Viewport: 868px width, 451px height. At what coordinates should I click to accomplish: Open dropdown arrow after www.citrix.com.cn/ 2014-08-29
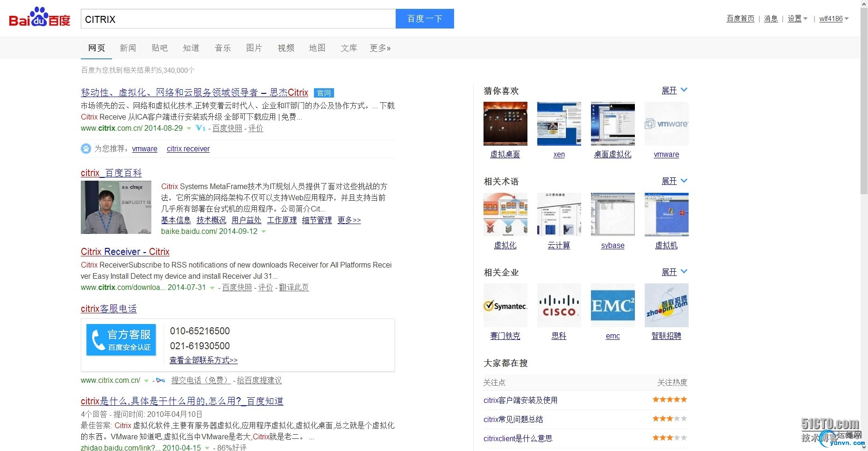189,128
